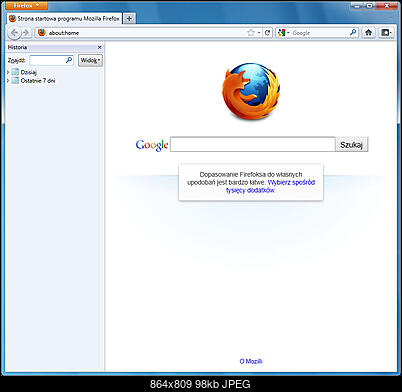Maximize the Firefox window

pyautogui.click(x=370, y=5)
